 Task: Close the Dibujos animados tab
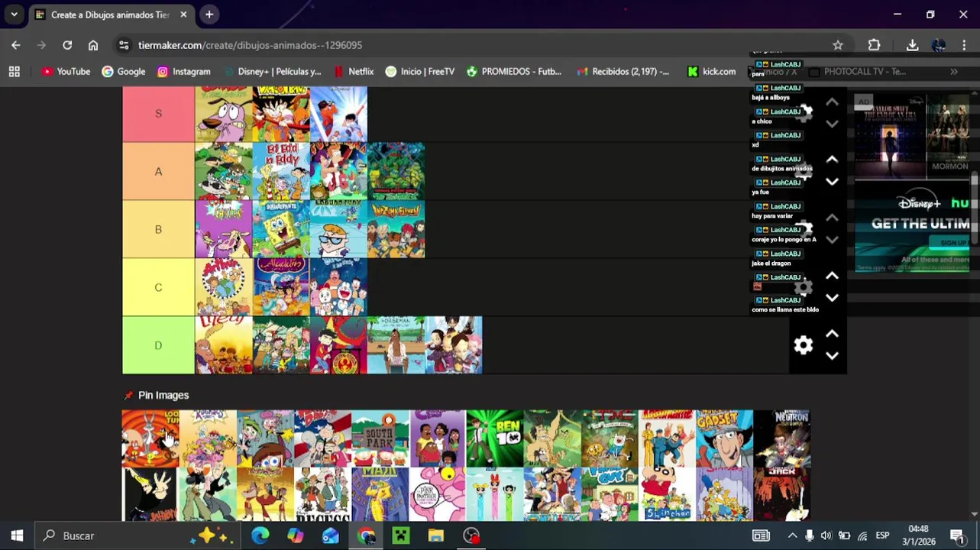[x=183, y=15]
